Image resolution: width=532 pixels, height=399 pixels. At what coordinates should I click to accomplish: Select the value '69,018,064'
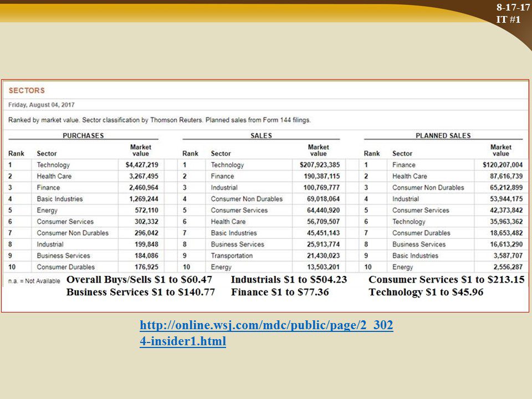click(323, 199)
